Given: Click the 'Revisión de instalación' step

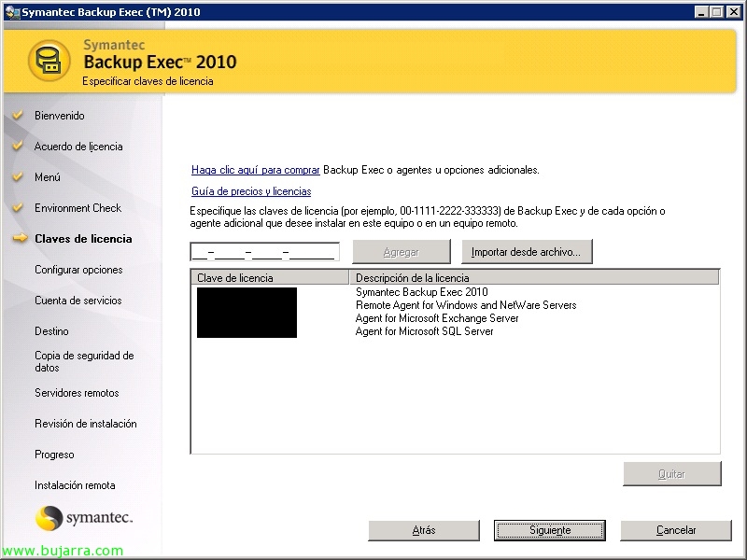Looking at the screenshot, I should [86, 424].
